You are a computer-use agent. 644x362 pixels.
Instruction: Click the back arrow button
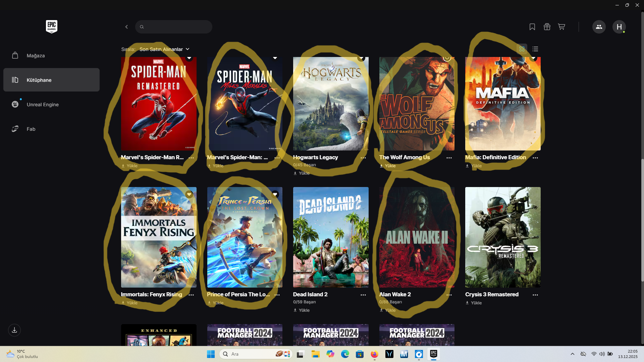tap(126, 27)
